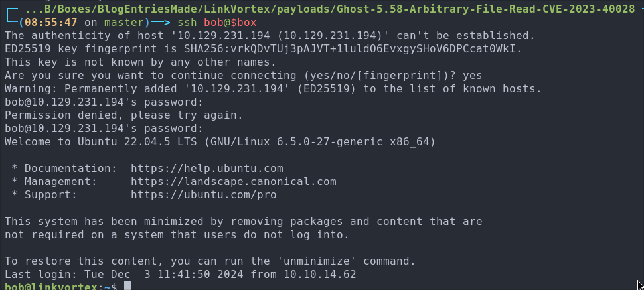The width and height of the screenshot is (644, 290).
Task: Click the 'Welcome to Ubuntu 22.04.5 LTS' line
Action: pos(220,142)
